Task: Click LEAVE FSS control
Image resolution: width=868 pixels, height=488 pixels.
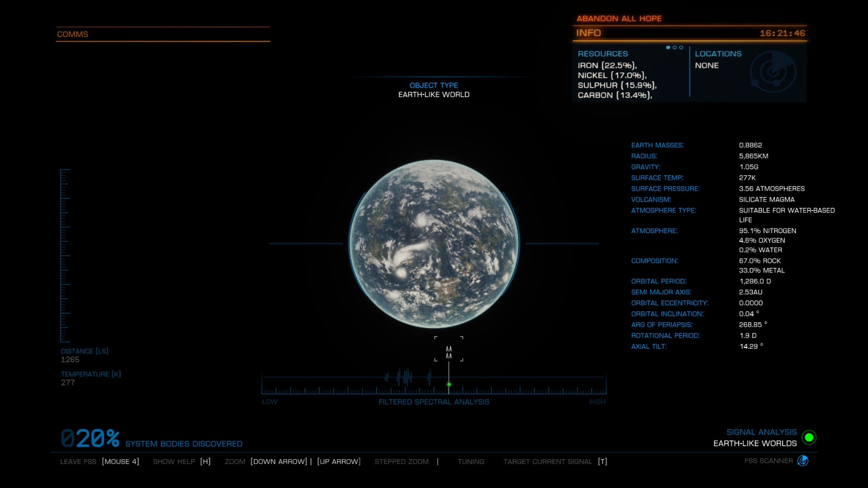Action: tap(99, 461)
